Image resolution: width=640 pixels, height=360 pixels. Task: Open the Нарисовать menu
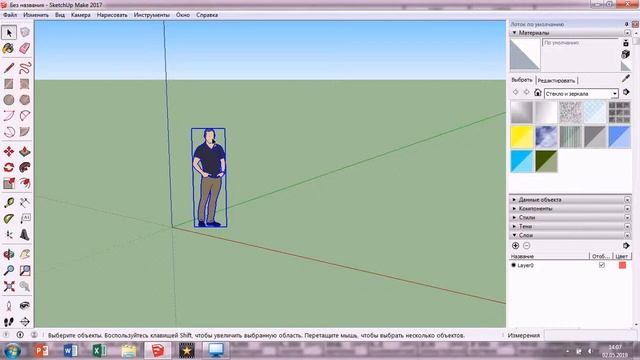pyautogui.click(x=112, y=15)
